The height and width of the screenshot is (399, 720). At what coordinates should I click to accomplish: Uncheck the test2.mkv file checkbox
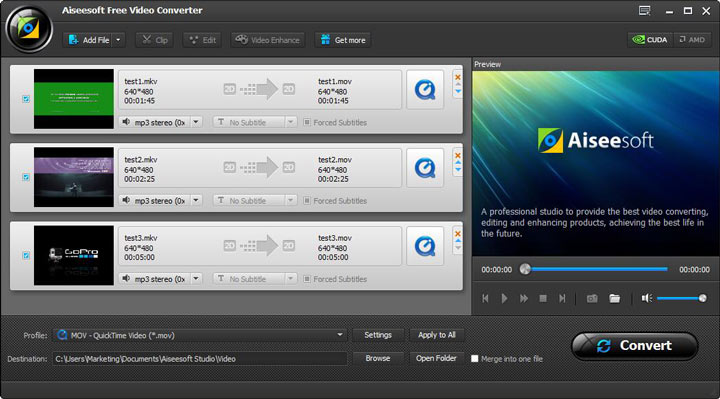[26, 177]
